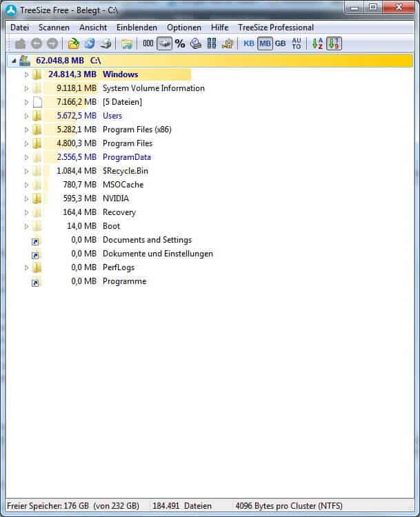Show sizes as percent
Screen dimensions: 420x517
click(x=180, y=43)
